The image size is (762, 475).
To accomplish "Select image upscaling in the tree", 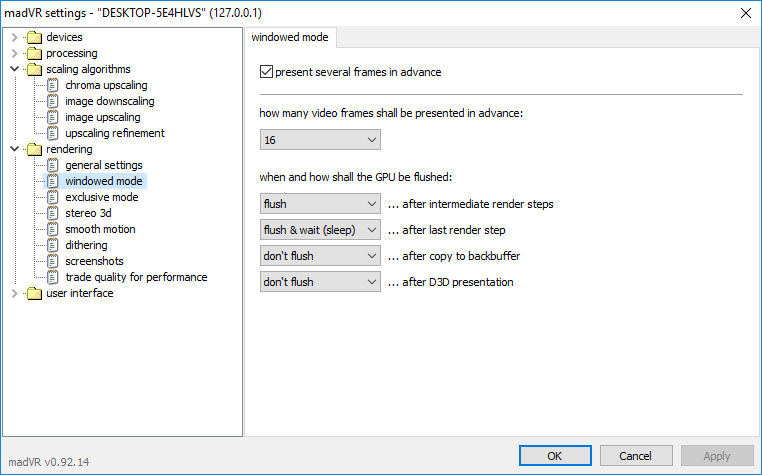I will point(103,117).
